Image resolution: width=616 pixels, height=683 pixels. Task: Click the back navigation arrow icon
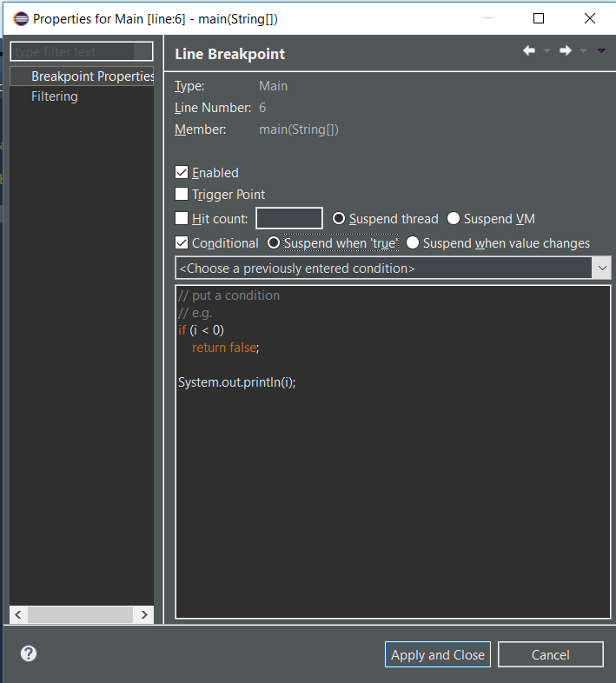(x=529, y=50)
